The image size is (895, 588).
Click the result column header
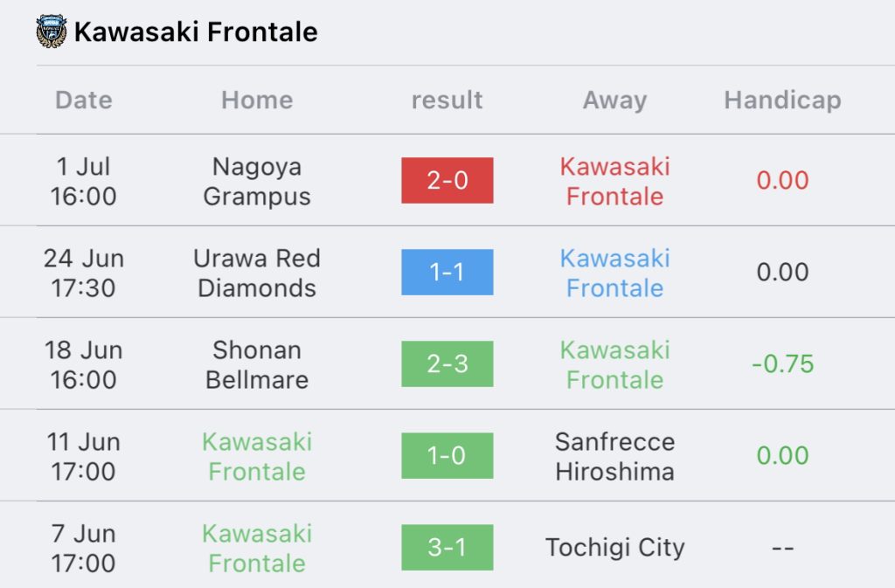click(447, 100)
